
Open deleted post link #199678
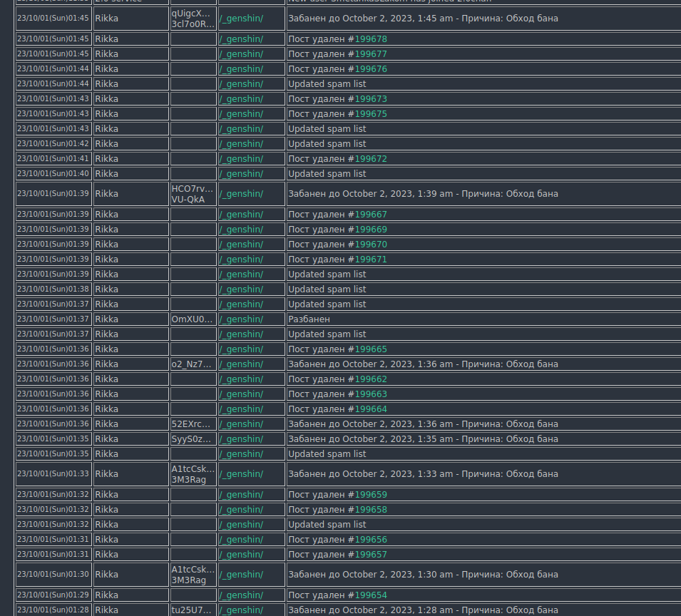pyautogui.click(x=371, y=39)
